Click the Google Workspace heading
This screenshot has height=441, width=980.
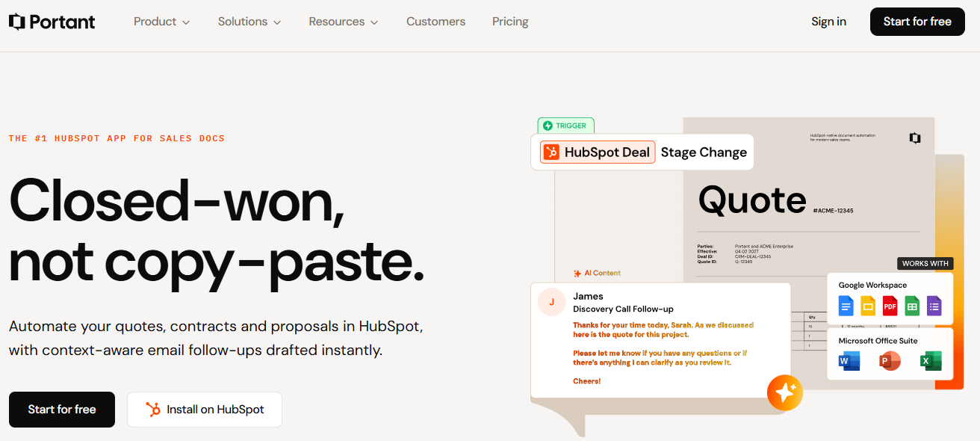point(872,286)
